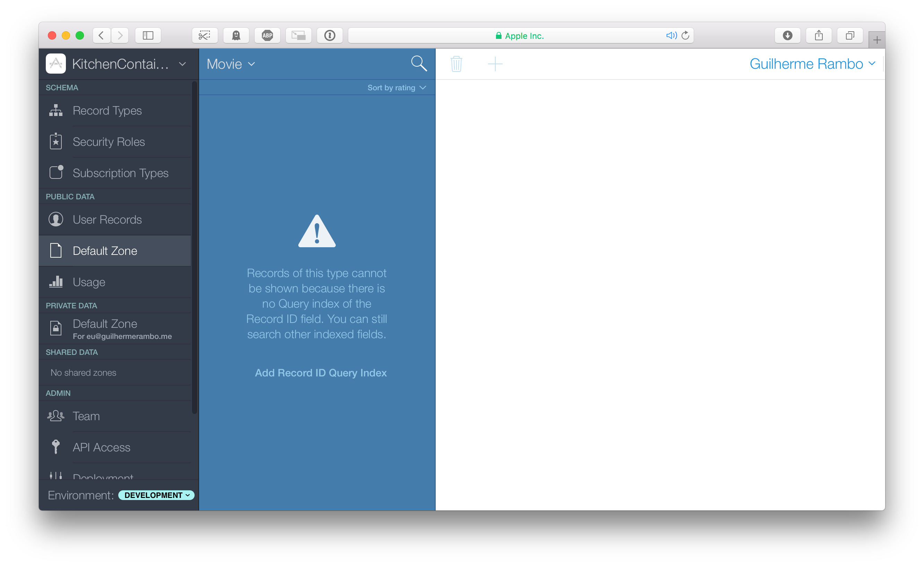Delete selected record with the trash icon

coord(456,64)
